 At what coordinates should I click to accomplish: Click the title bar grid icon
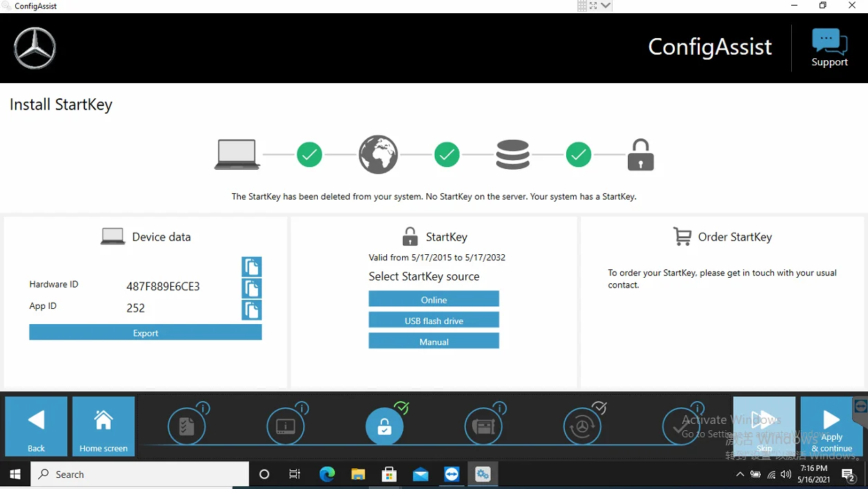click(582, 6)
